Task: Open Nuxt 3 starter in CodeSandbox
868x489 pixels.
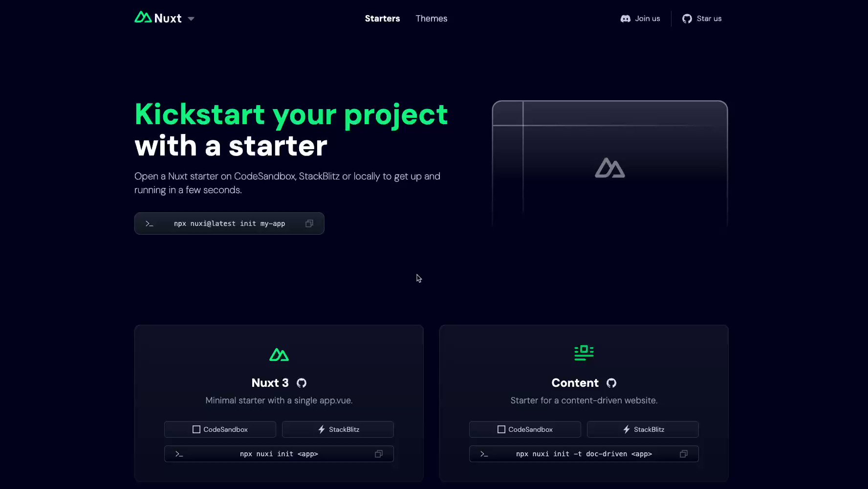Action: click(220, 429)
